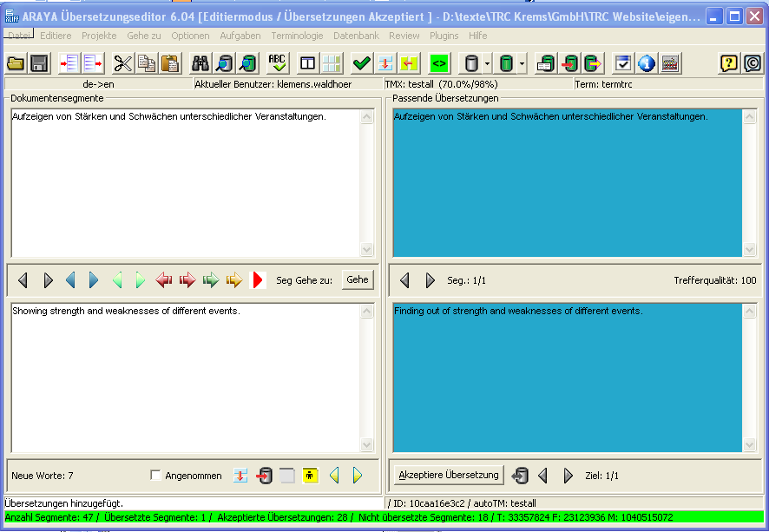769x532 pixels.
Task: Click the yellow question mark help icon
Action: click(x=729, y=63)
